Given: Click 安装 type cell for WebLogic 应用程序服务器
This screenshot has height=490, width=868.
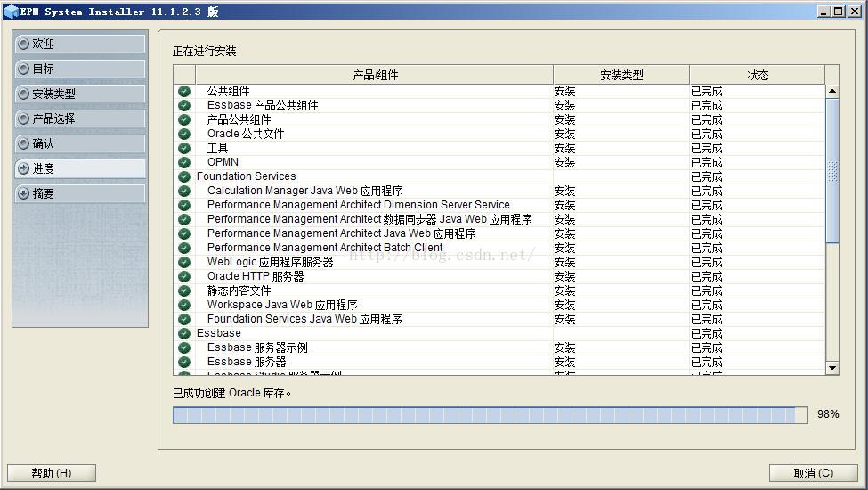Looking at the screenshot, I should 564,262.
